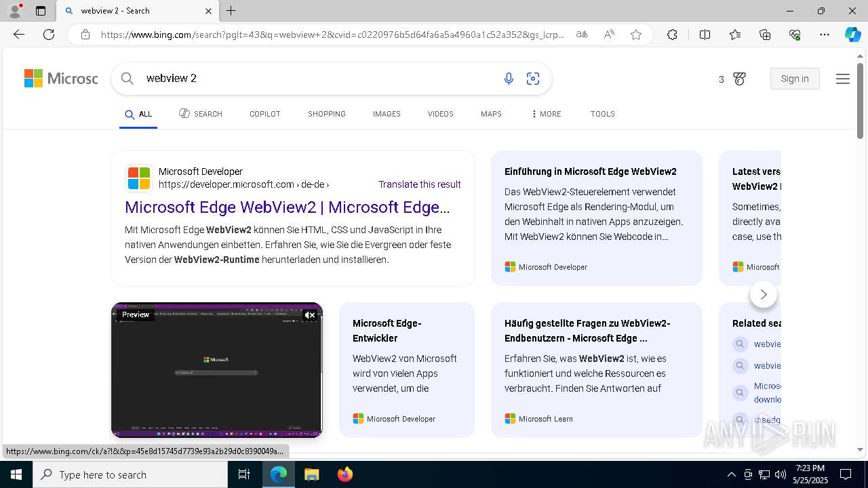The width and height of the screenshot is (868, 488).
Task: Open the site information padlock icon
Action: (85, 35)
